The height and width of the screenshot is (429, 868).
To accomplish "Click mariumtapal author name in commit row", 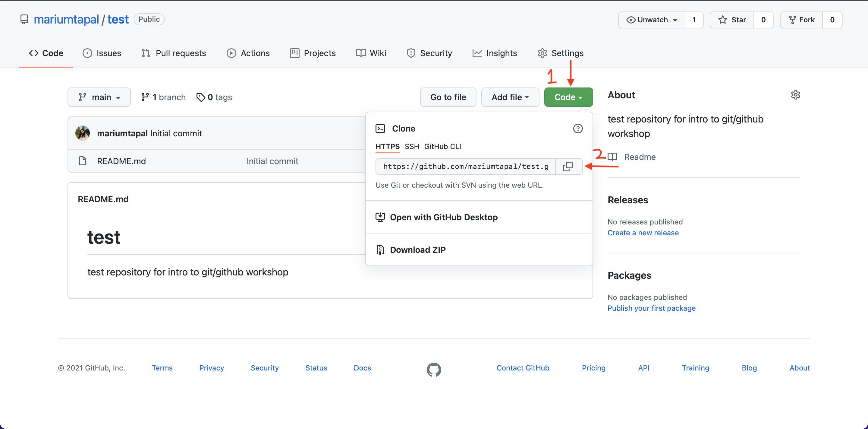I will (x=122, y=133).
